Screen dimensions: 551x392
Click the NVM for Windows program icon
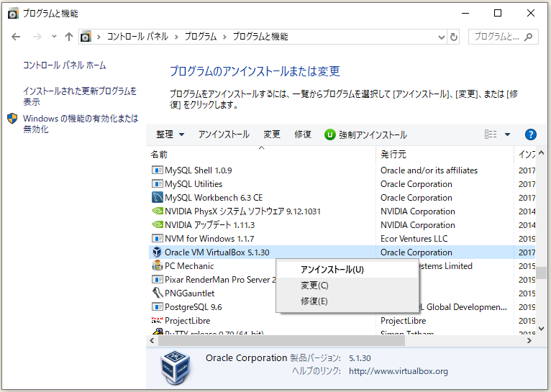pyautogui.click(x=157, y=239)
